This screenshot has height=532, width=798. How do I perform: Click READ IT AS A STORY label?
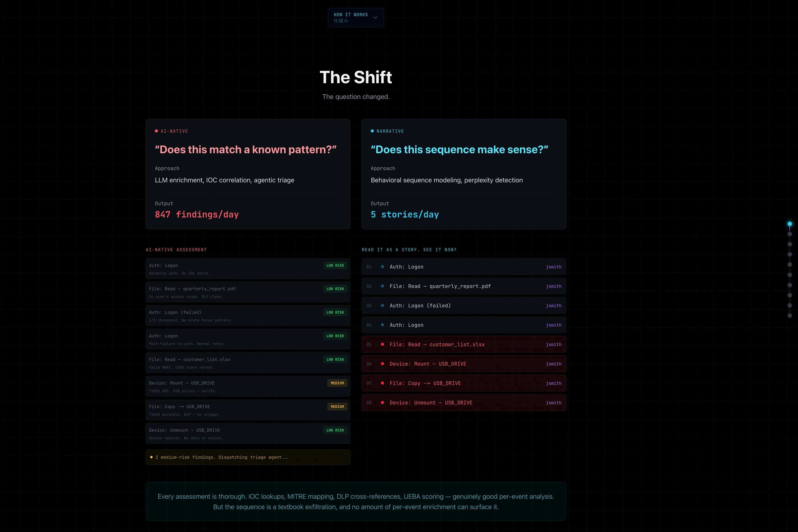click(409, 250)
